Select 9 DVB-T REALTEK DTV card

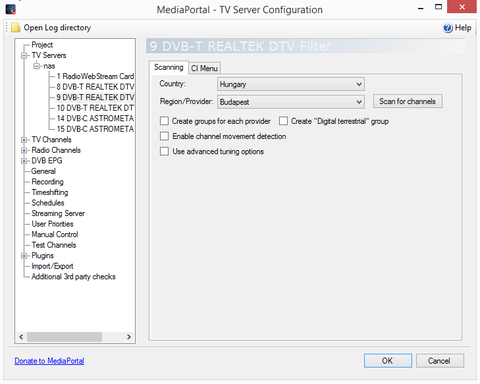(x=95, y=97)
